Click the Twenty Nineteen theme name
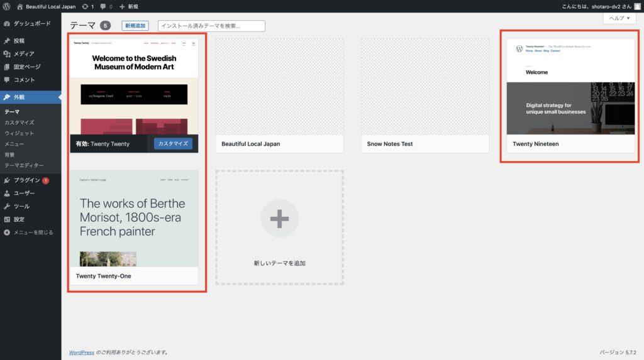The image size is (644, 360). coord(536,144)
